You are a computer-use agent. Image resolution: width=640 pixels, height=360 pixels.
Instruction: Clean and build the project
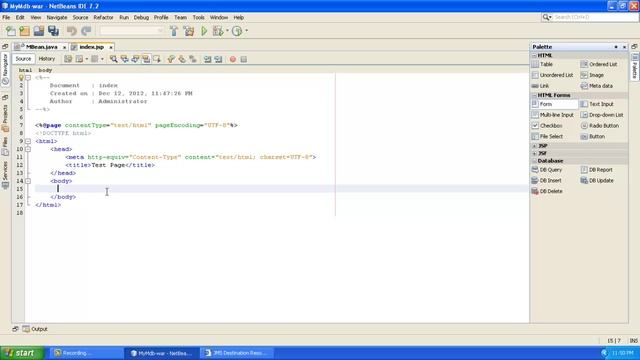pyautogui.click(x=189, y=31)
